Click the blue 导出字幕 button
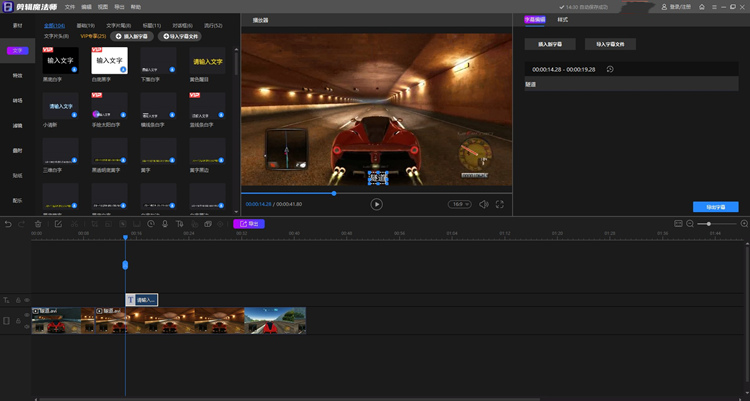Viewport: 750px width, 401px height. [716, 207]
